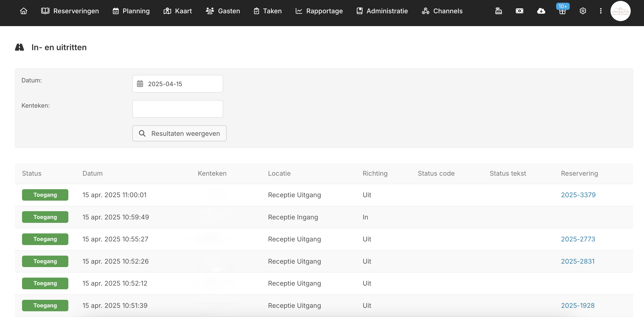Open reservation link 2025-1928
The image size is (644, 317).
click(578, 306)
